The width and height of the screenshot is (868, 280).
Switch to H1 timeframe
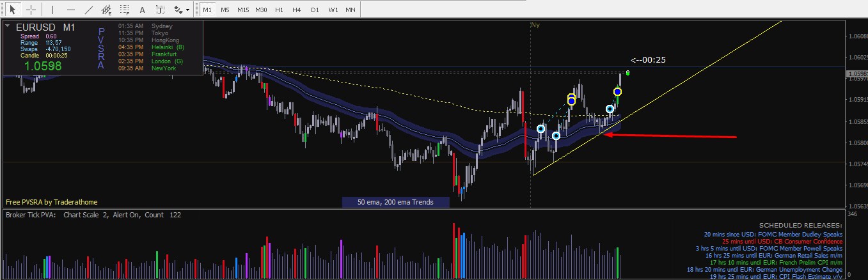click(279, 10)
